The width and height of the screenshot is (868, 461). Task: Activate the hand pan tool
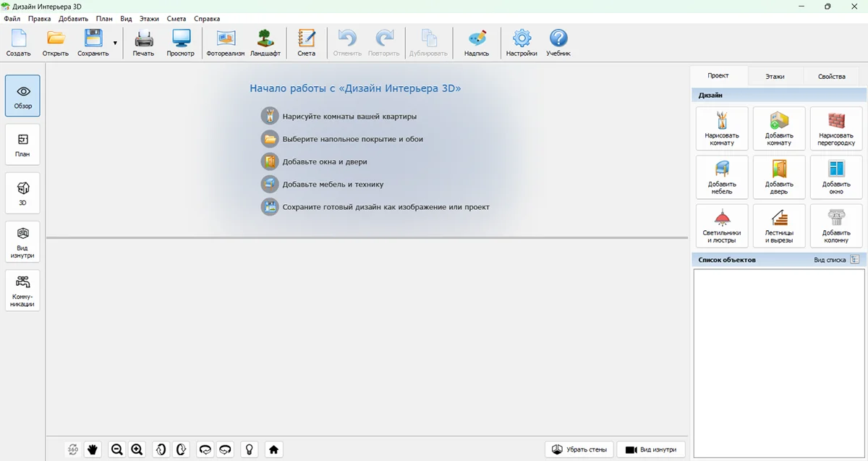[x=93, y=449]
